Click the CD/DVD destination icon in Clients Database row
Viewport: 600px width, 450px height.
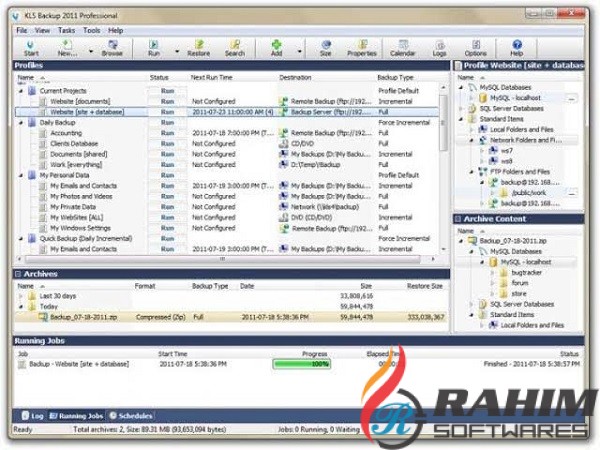pos(284,143)
